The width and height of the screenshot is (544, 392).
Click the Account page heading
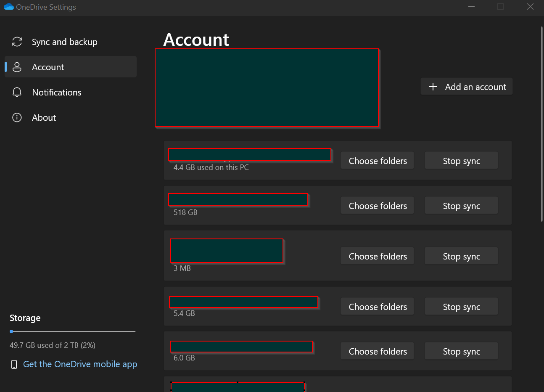click(196, 40)
